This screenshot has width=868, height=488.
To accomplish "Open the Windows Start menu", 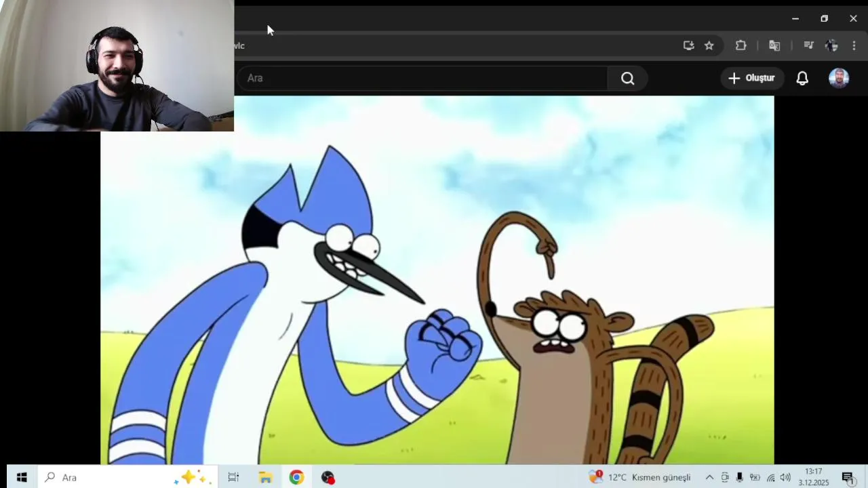I will (x=22, y=477).
